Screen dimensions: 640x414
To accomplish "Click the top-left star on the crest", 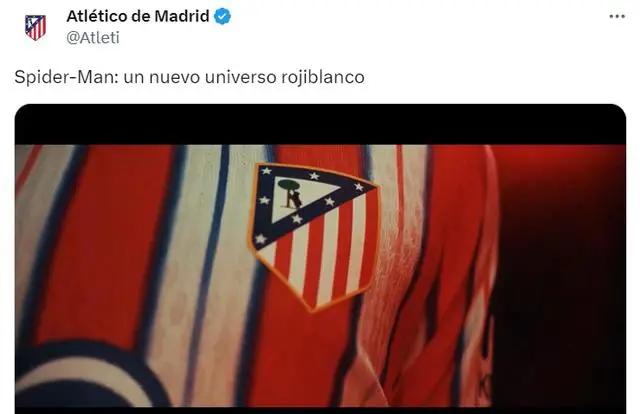I will (x=266, y=171).
